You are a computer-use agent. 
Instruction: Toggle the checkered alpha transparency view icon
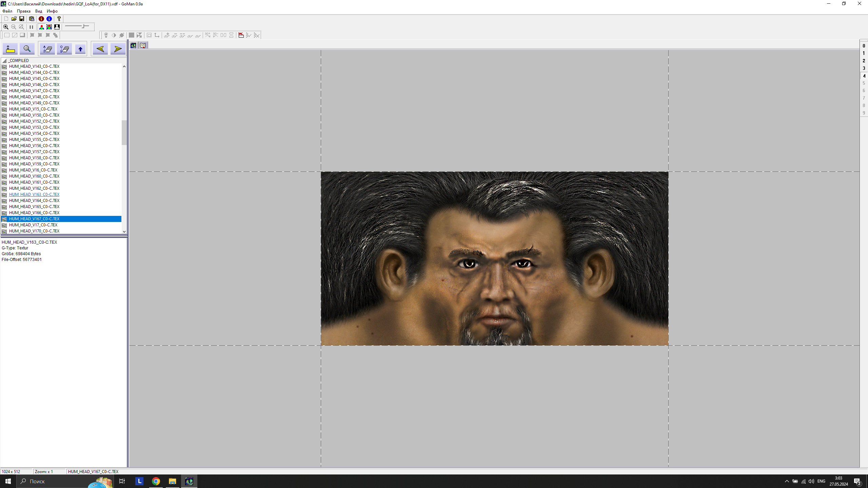coord(49,27)
